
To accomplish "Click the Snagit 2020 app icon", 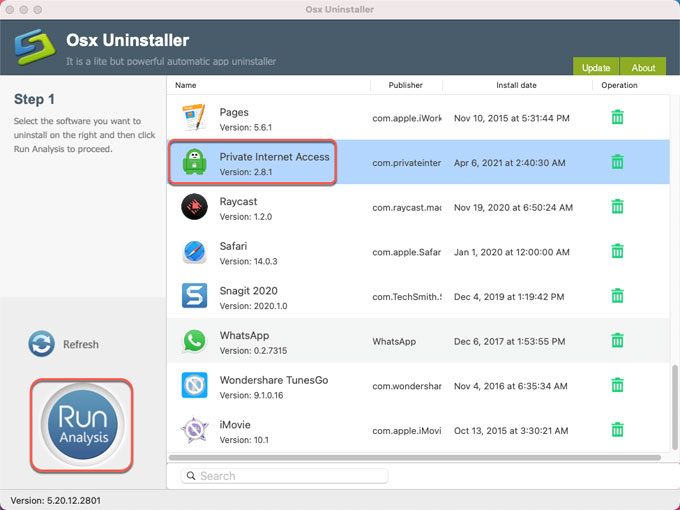I will pos(194,296).
